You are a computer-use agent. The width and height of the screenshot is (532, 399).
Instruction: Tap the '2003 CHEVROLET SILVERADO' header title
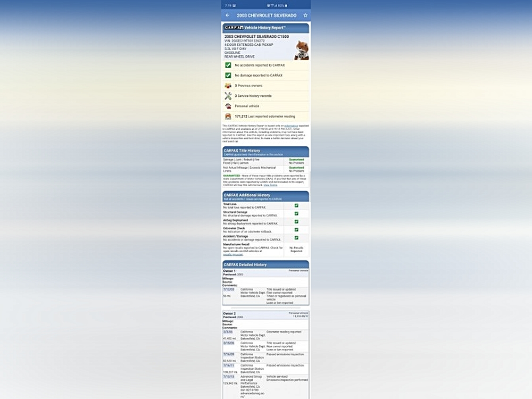267,15
